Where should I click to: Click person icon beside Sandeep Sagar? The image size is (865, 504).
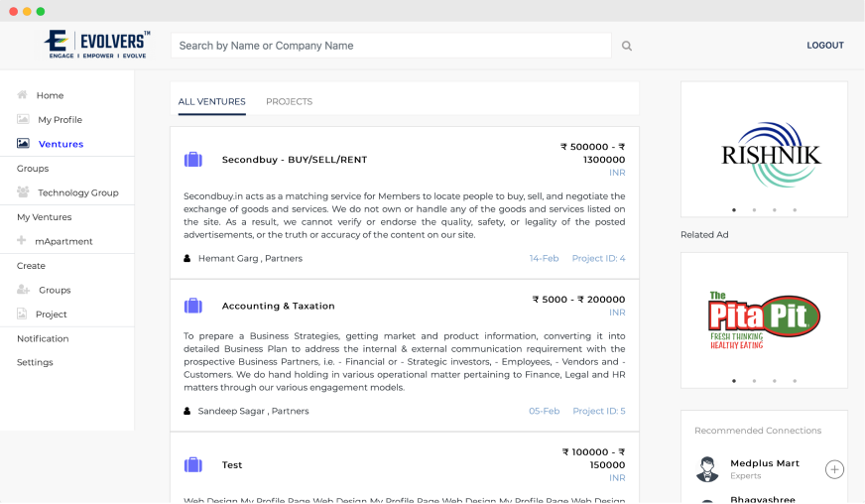(x=187, y=412)
